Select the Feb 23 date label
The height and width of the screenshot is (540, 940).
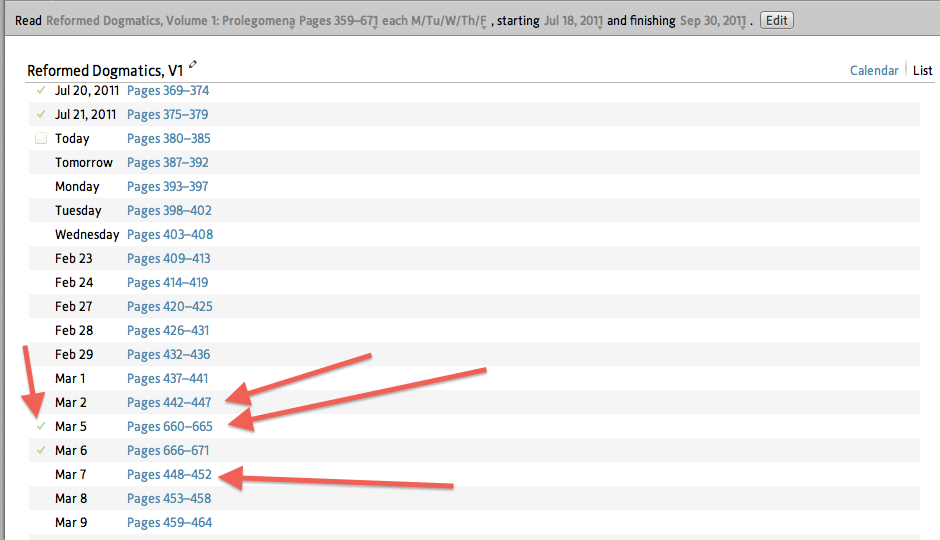[74, 258]
